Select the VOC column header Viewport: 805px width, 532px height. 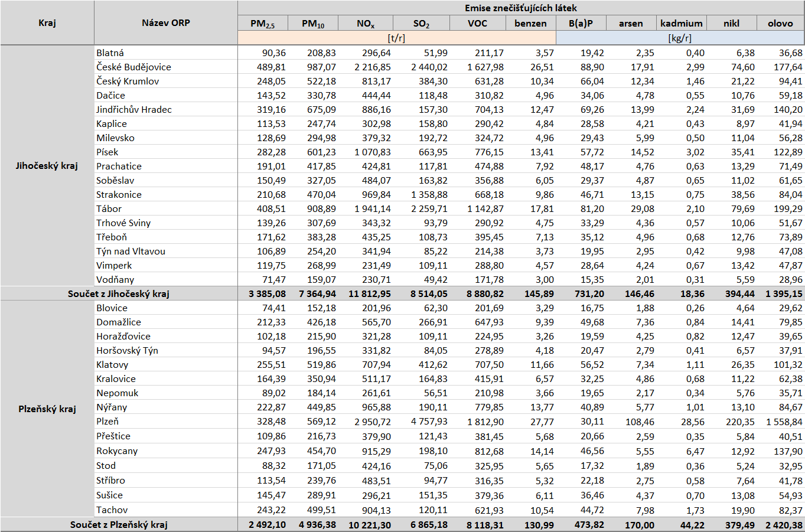point(478,24)
